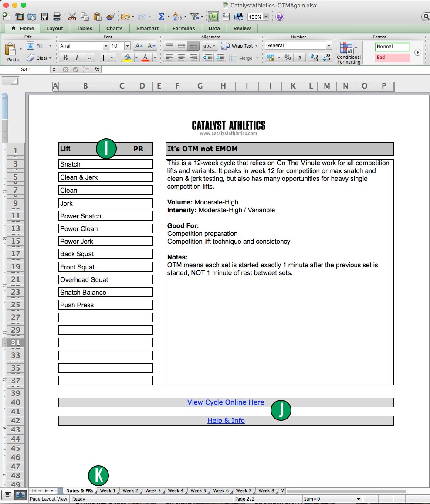Apply comma style format
This screenshot has width=430, height=504.
tap(300, 58)
